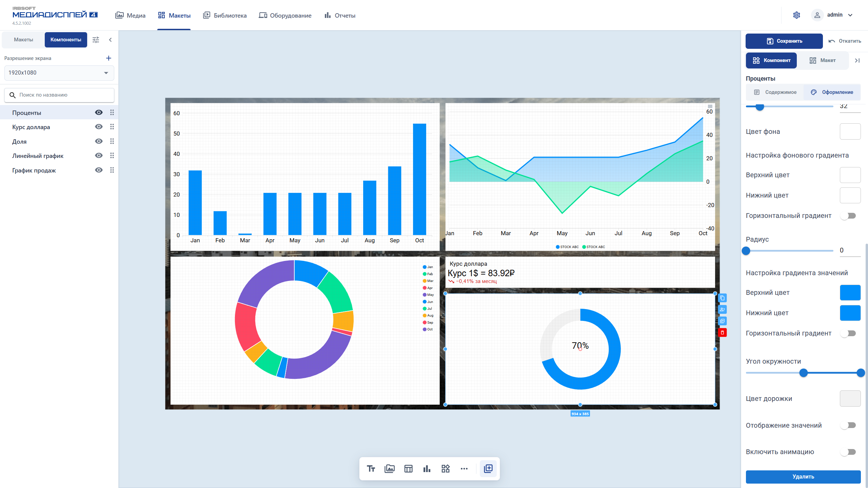Click the text tool in bottom toolbar

click(371, 469)
